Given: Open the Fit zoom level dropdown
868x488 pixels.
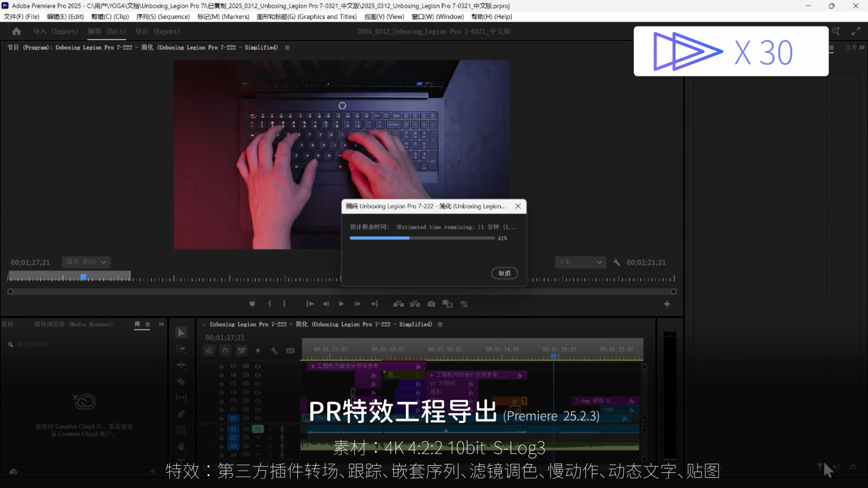Looking at the screenshot, I should (x=86, y=262).
